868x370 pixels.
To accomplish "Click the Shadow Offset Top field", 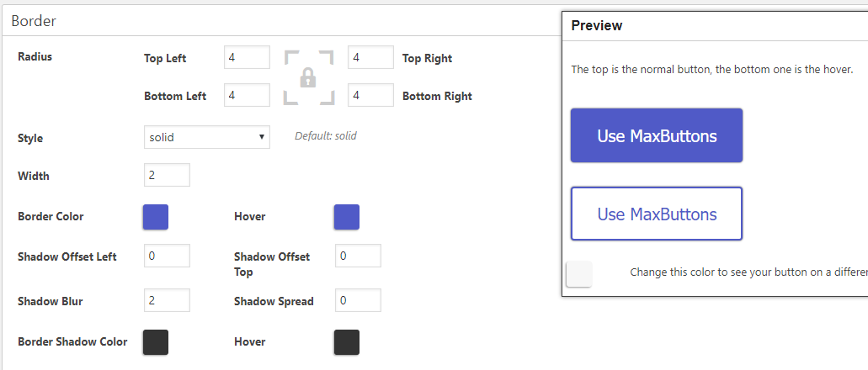I will (358, 256).
